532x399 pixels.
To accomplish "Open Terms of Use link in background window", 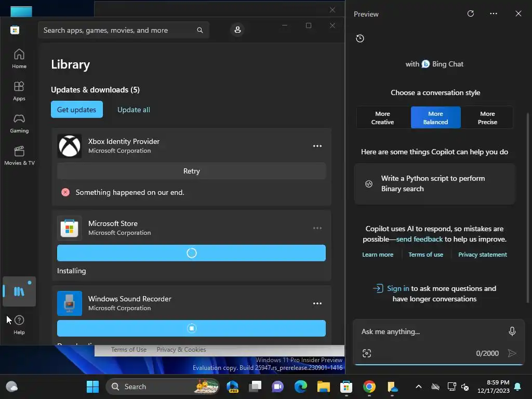I will coord(129,350).
